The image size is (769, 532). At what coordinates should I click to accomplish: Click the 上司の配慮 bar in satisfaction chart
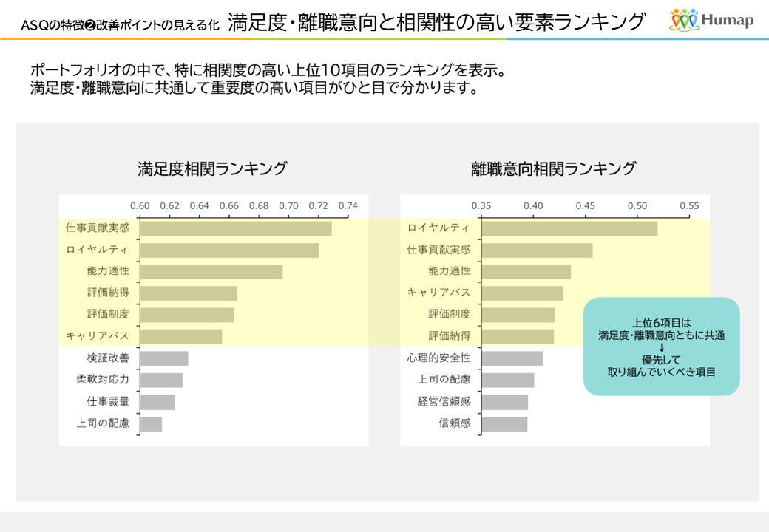click(x=151, y=423)
